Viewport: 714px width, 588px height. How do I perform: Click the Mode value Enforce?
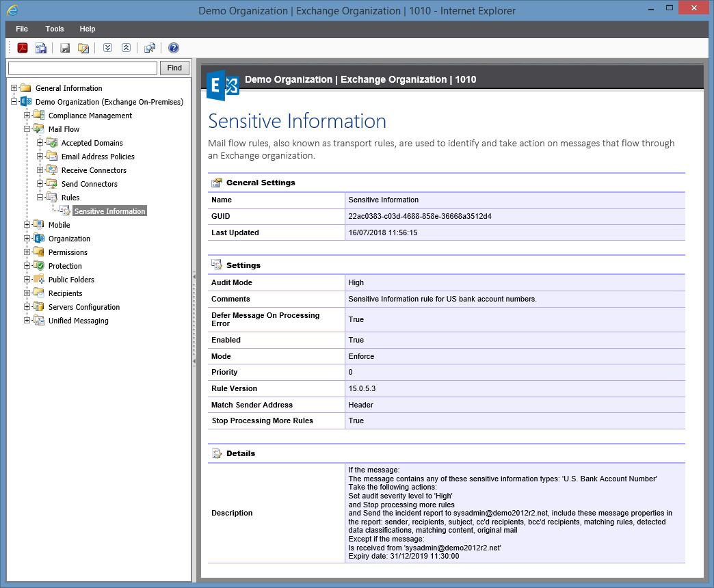(361, 356)
